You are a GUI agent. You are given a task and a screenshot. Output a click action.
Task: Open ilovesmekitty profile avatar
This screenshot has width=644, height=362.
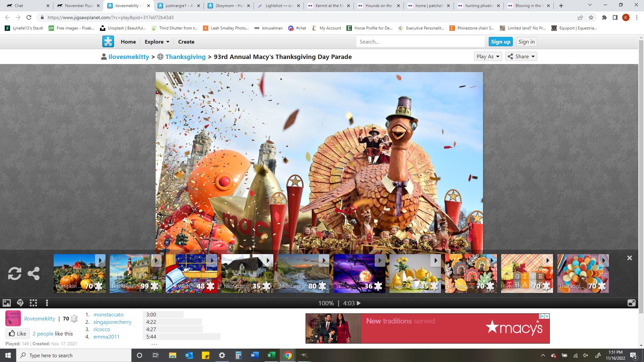pyautogui.click(x=13, y=318)
